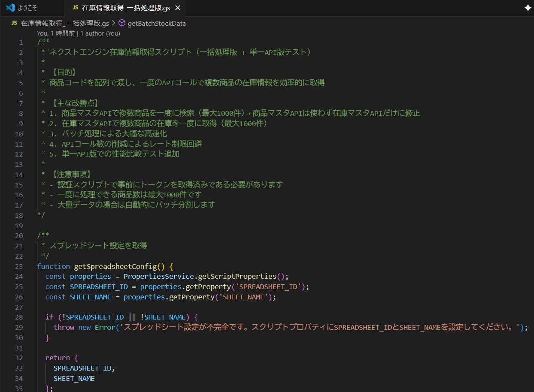This screenshot has width=534, height=392.
Task: Click the cube symbol icon in breadcrumb
Action: click(x=122, y=23)
